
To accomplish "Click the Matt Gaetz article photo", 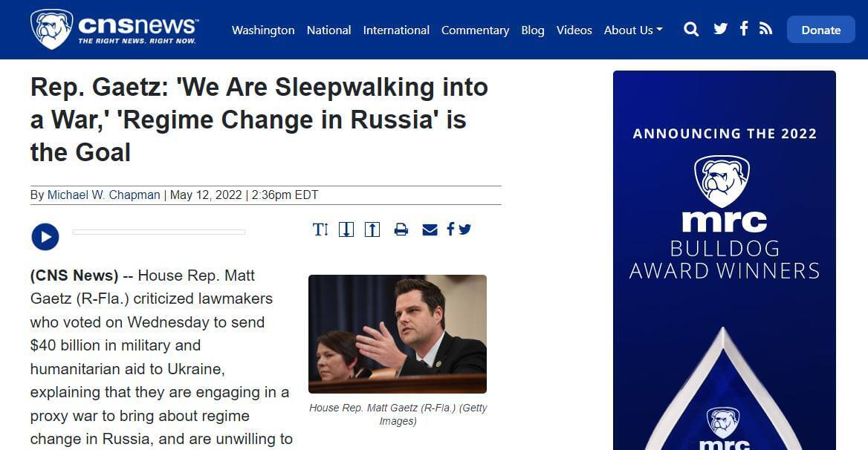I will click(x=397, y=333).
